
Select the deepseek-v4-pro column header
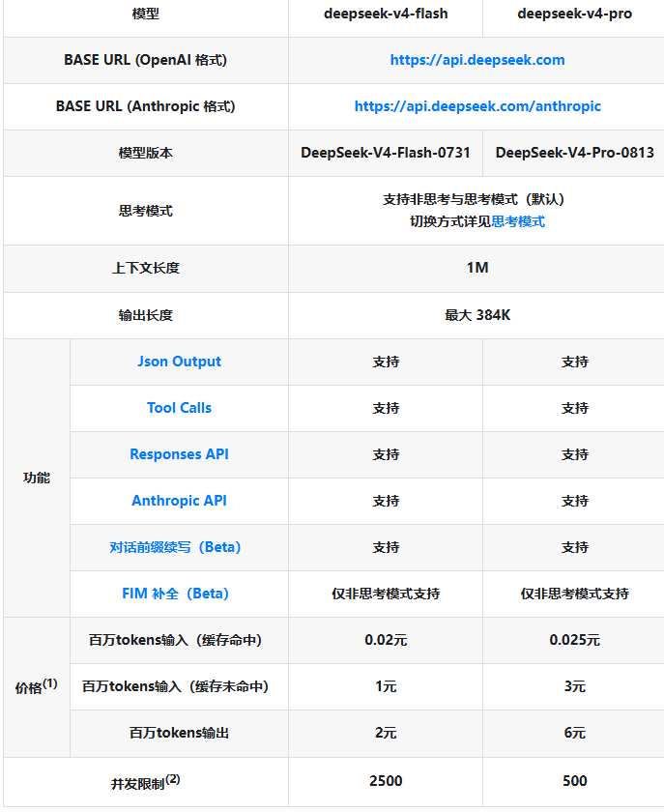pyautogui.click(x=574, y=14)
